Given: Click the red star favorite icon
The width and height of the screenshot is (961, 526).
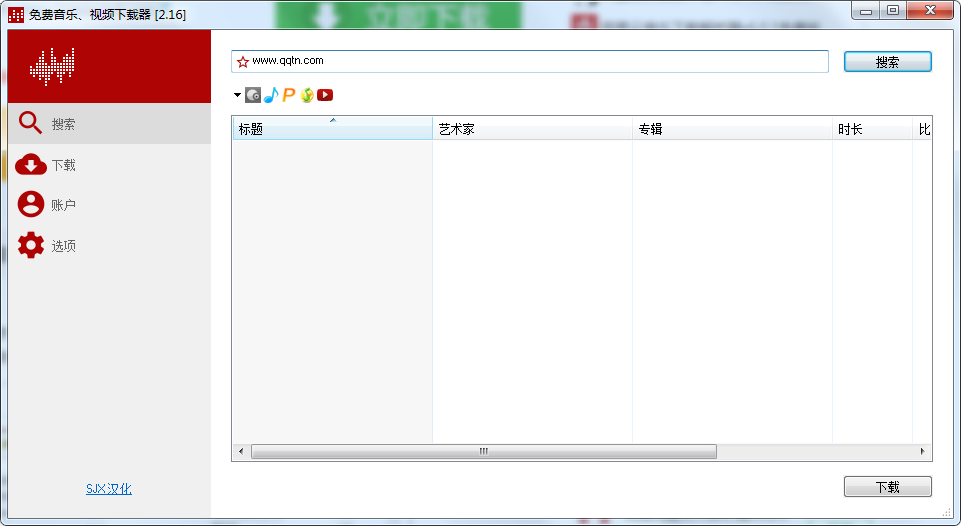Looking at the screenshot, I should pos(243,61).
